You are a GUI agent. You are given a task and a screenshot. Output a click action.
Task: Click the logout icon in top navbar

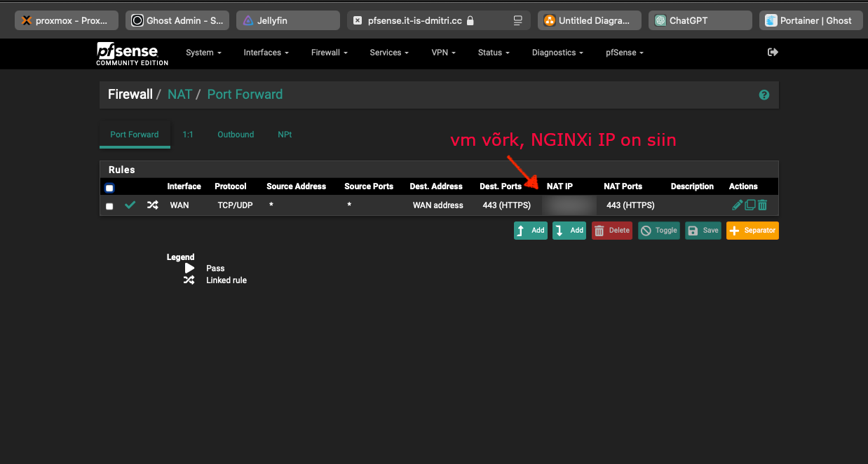[x=773, y=52]
